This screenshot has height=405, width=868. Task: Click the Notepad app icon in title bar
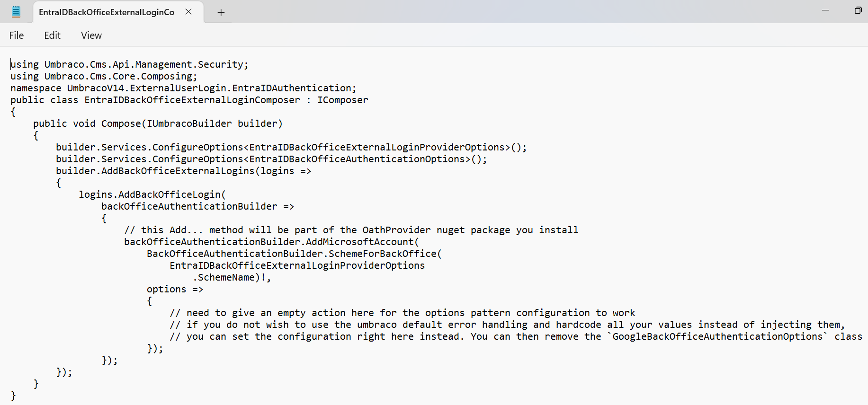click(x=16, y=12)
